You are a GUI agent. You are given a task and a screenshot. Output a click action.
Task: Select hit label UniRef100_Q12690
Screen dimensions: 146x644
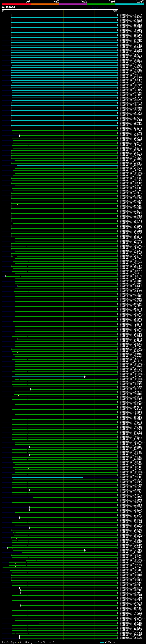click(x=131, y=615)
